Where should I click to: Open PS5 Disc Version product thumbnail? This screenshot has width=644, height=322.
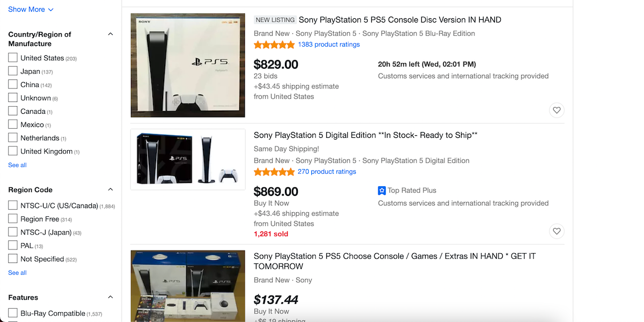click(188, 65)
